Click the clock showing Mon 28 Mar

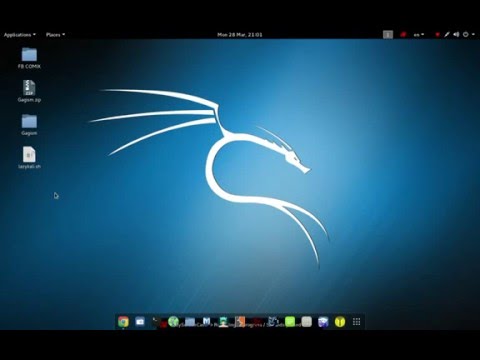240,35
